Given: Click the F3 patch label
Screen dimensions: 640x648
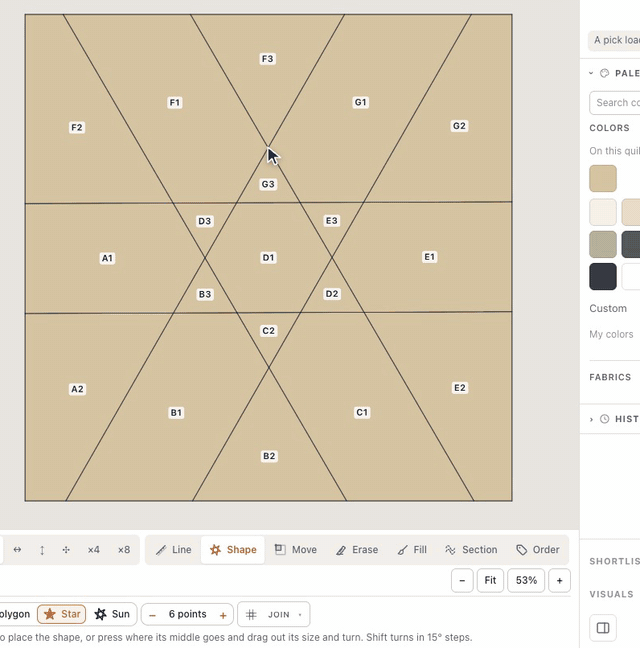Looking at the screenshot, I should [268, 59].
